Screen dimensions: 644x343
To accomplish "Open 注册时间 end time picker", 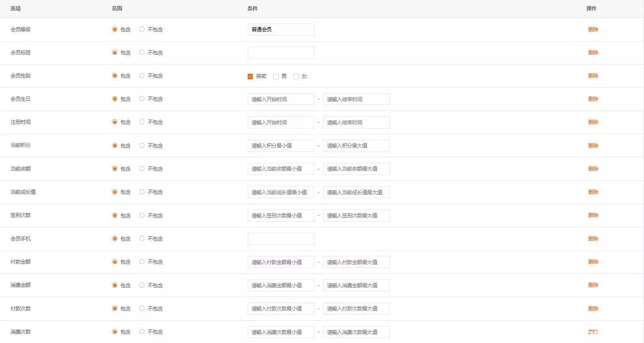I will (x=356, y=122).
